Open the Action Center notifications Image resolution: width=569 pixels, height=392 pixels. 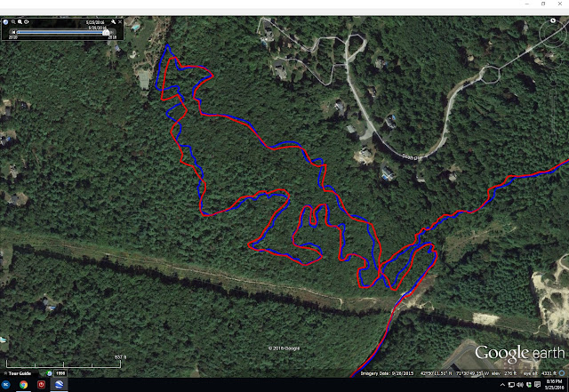click(538, 385)
